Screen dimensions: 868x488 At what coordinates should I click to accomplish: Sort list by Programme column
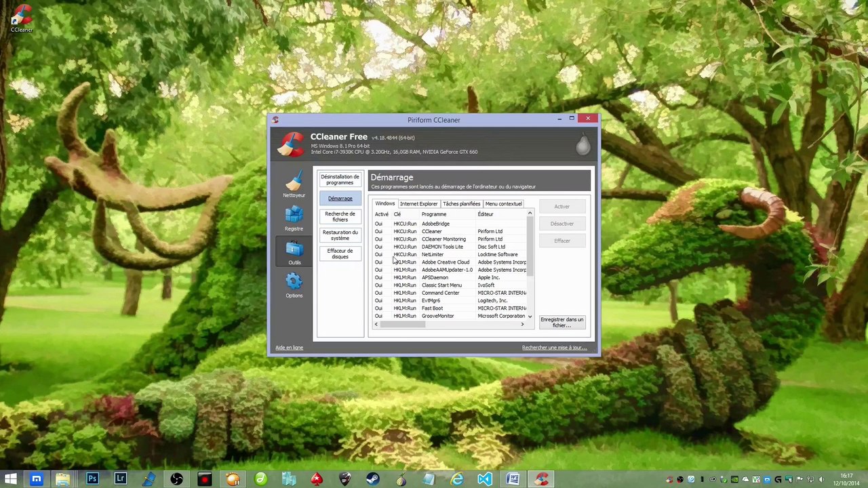(448, 214)
